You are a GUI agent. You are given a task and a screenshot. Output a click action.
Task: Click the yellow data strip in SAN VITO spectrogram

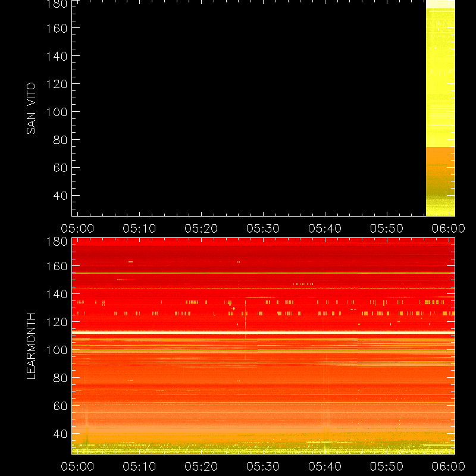coord(440,78)
